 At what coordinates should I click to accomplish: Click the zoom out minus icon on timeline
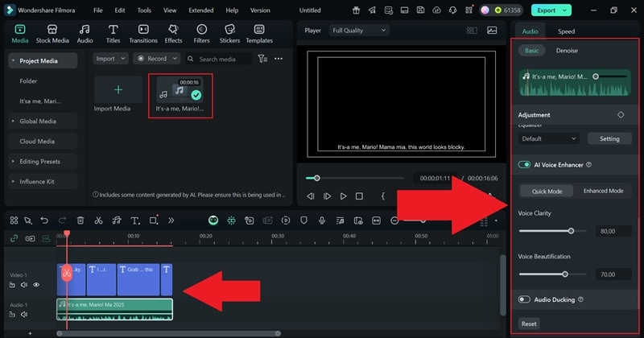394,221
